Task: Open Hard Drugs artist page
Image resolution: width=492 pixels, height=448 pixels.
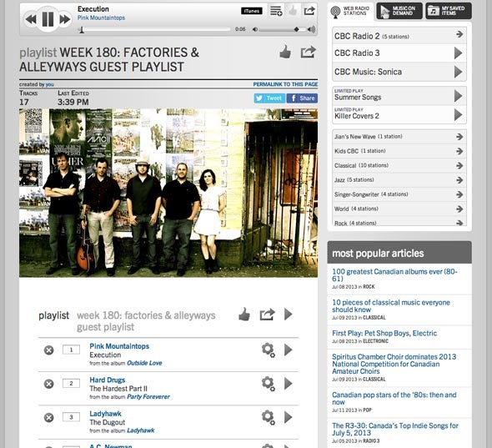Action: [x=108, y=380]
